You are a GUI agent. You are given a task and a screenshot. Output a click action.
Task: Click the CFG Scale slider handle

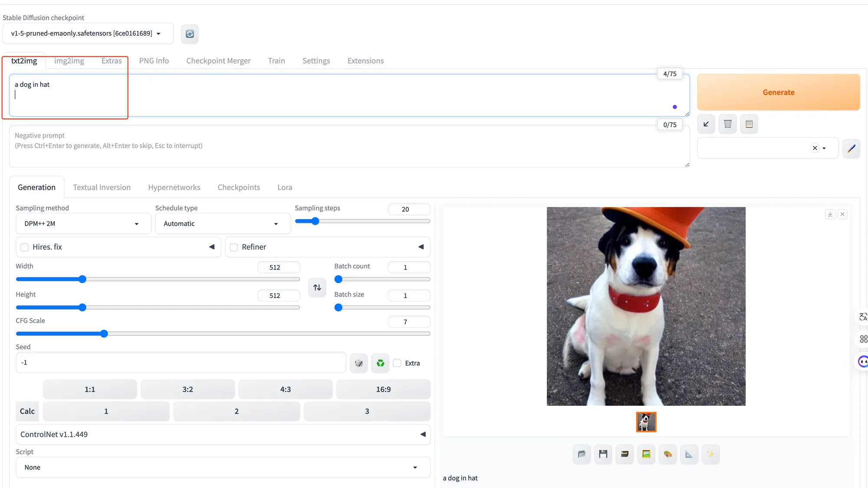[104, 334]
